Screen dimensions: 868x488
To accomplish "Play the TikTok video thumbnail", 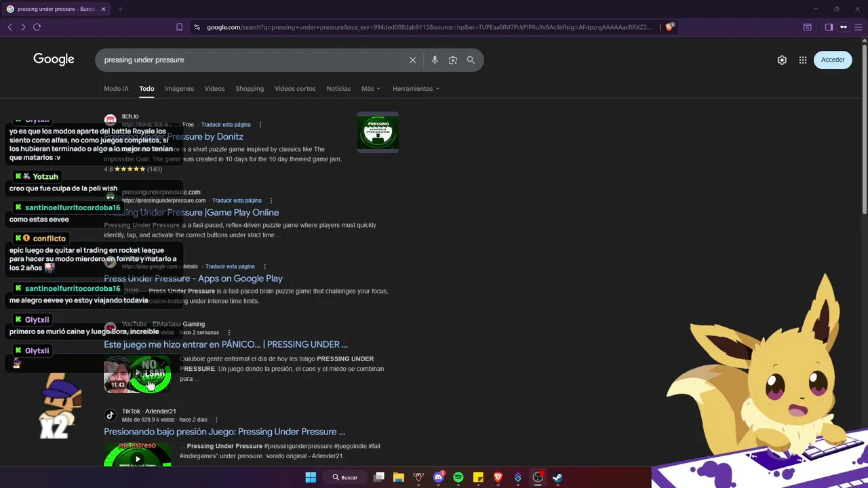I will pos(138,454).
